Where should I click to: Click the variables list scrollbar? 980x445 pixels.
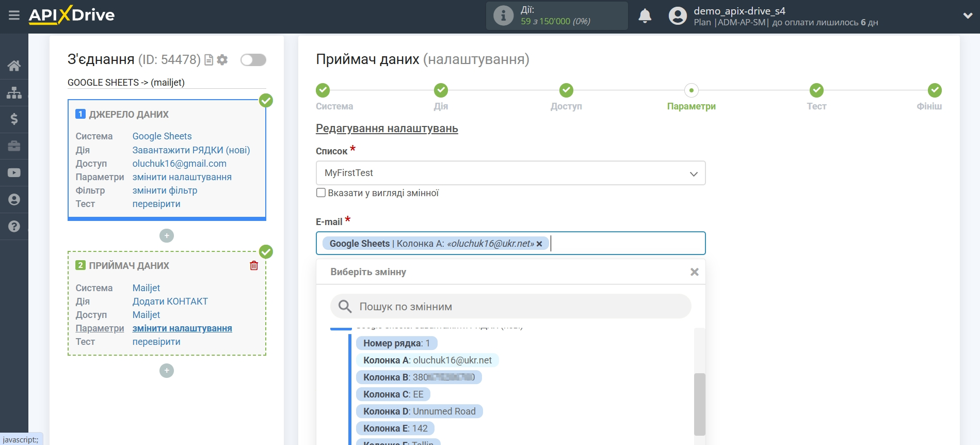pyautogui.click(x=699, y=404)
